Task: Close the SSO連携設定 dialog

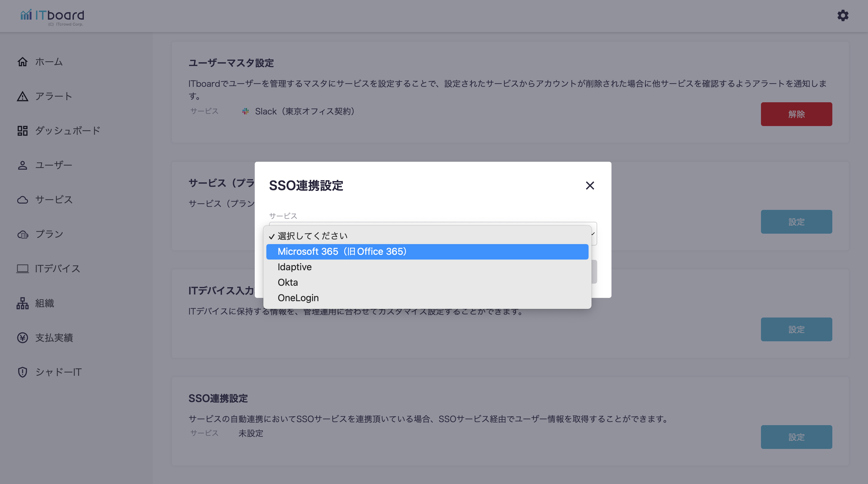Action: [x=590, y=186]
